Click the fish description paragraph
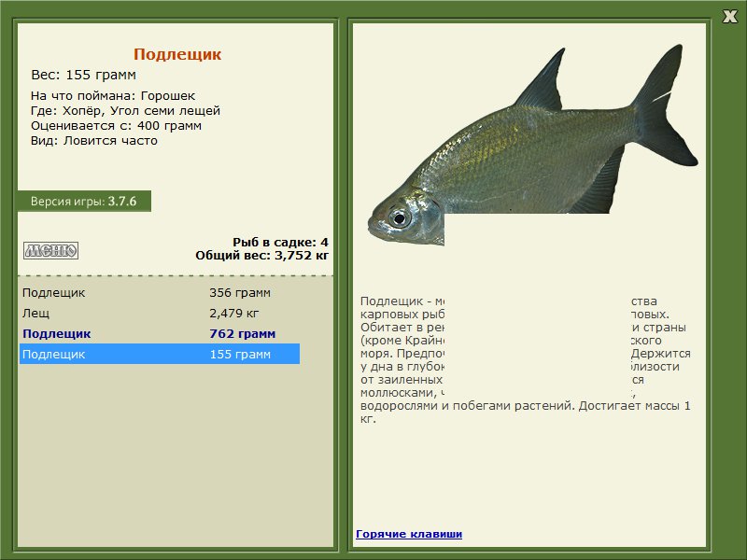 (x=526, y=360)
